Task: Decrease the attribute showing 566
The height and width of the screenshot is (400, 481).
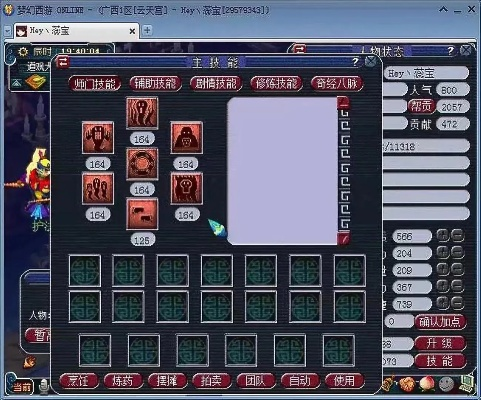Action: pyautogui.click(x=458, y=236)
